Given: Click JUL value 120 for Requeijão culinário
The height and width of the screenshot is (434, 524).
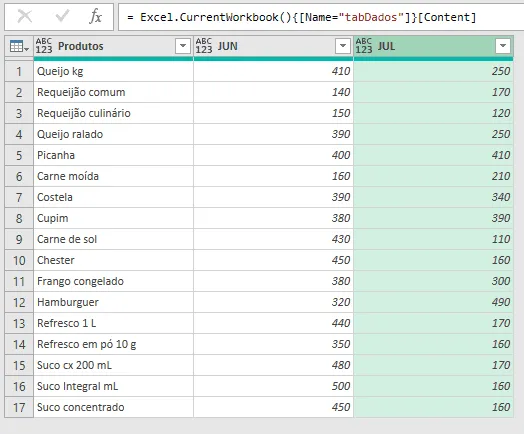Looking at the screenshot, I should click(x=433, y=113).
